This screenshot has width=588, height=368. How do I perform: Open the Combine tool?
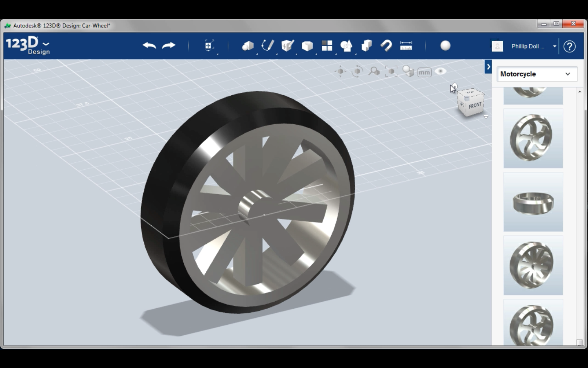(x=367, y=45)
